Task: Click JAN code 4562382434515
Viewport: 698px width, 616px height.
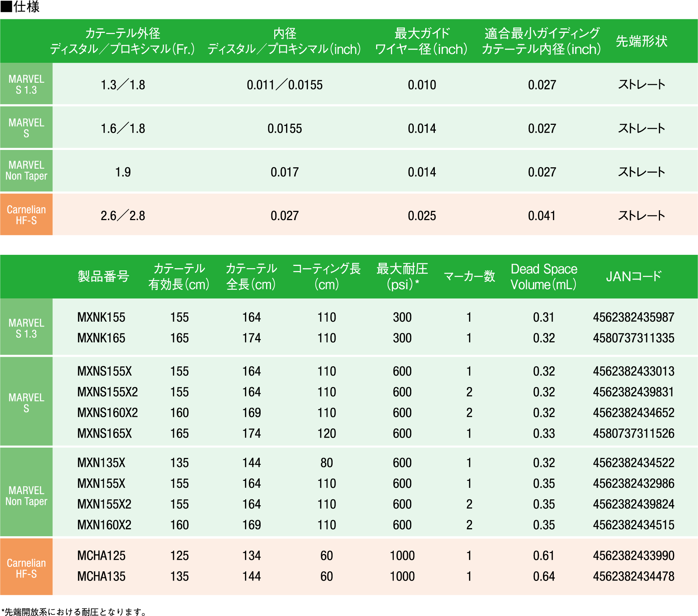Action: (633, 525)
